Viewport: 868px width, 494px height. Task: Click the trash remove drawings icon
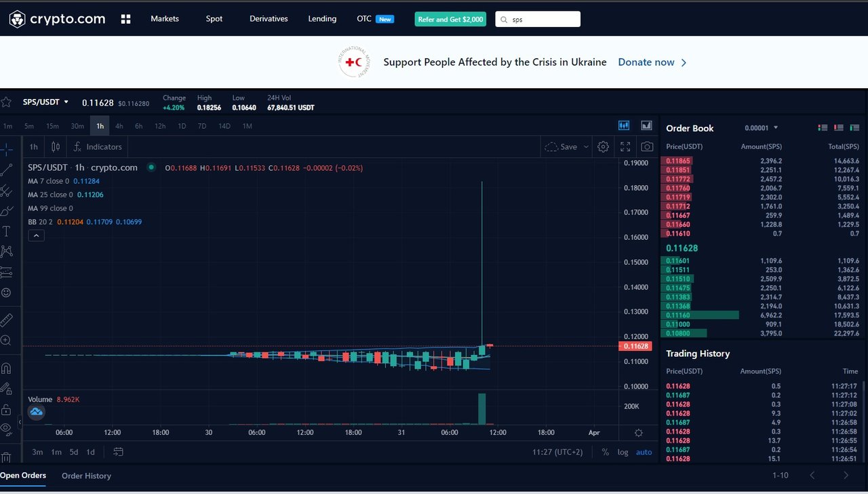click(x=6, y=457)
